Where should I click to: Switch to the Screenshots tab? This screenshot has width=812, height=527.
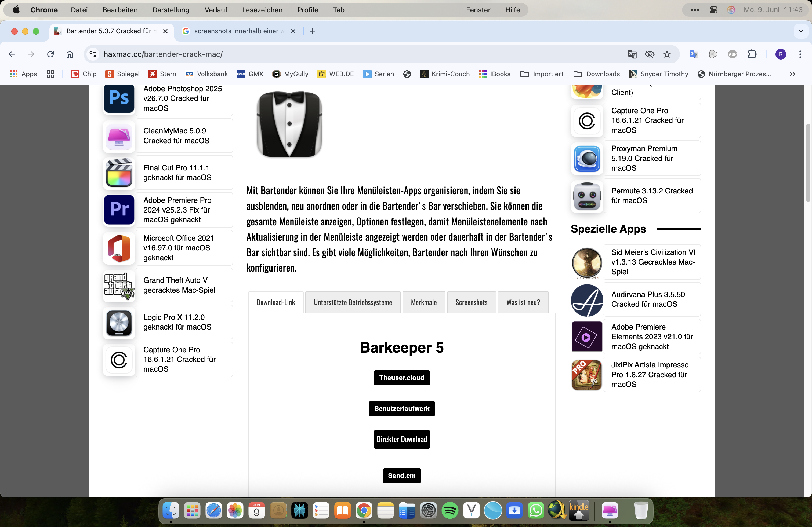471,302
